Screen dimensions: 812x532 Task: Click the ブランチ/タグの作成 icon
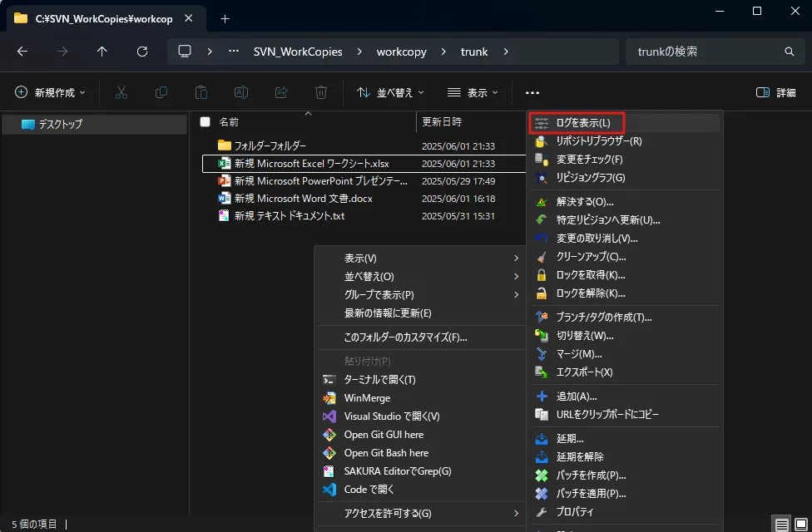(541, 318)
